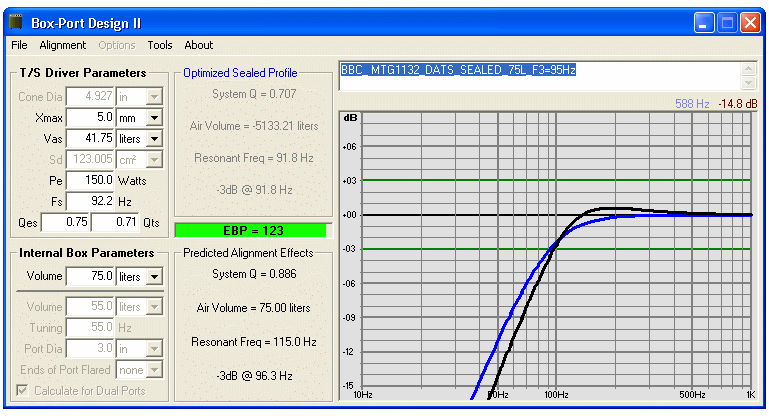Click the Qts value field
769x416 pixels.
[115, 222]
